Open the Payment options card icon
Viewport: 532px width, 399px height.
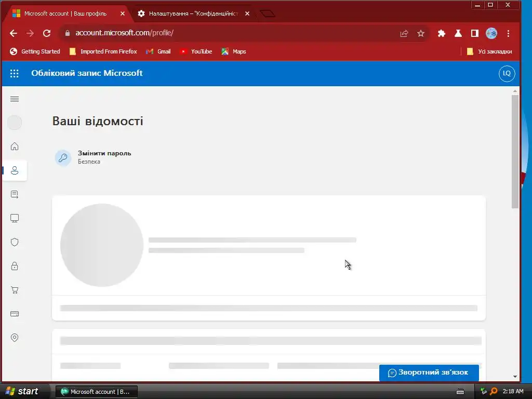click(x=15, y=314)
